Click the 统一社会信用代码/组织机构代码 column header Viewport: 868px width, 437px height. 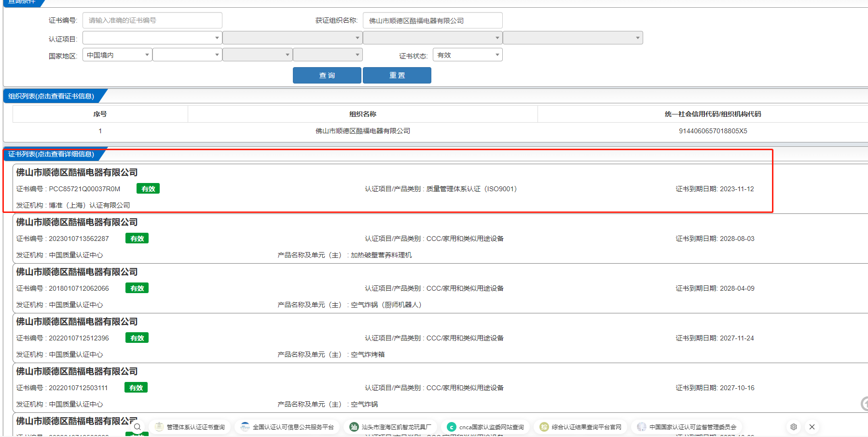pos(713,114)
